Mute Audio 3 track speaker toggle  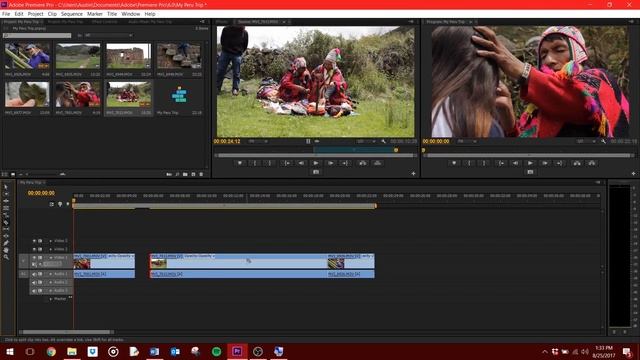click(34, 291)
